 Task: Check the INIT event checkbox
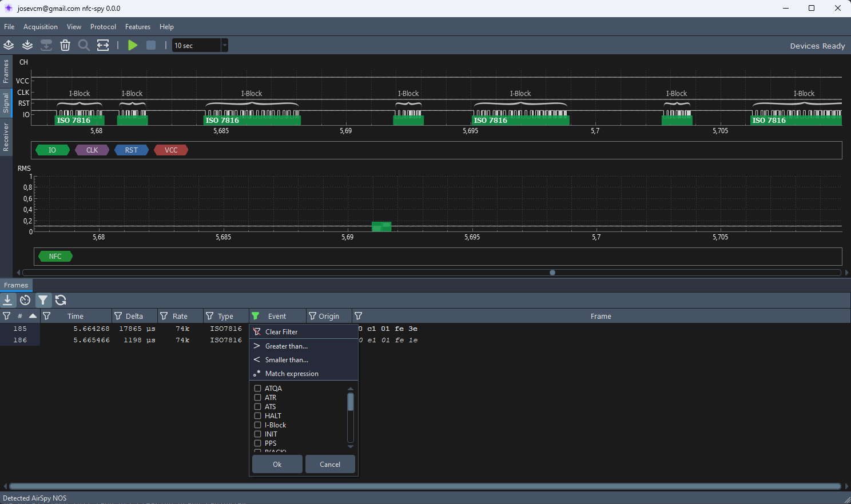tap(257, 434)
